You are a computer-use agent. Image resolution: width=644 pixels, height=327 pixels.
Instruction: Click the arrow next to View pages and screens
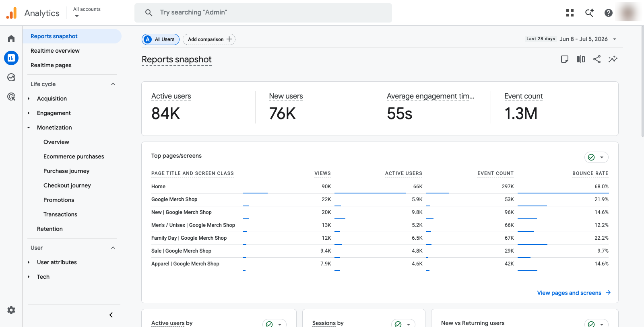pyautogui.click(x=608, y=292)
